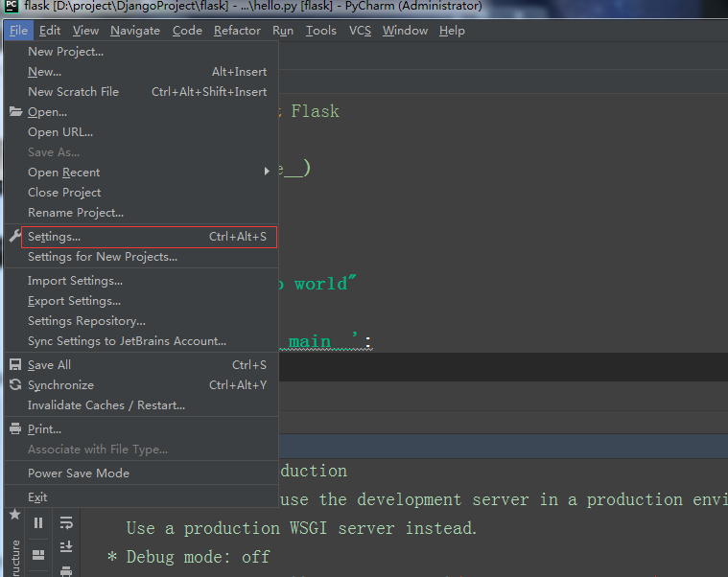Select New... menu entry
The height and width of the screenshot is (577, 728).
pyautogui.click(x=141, y=72)
